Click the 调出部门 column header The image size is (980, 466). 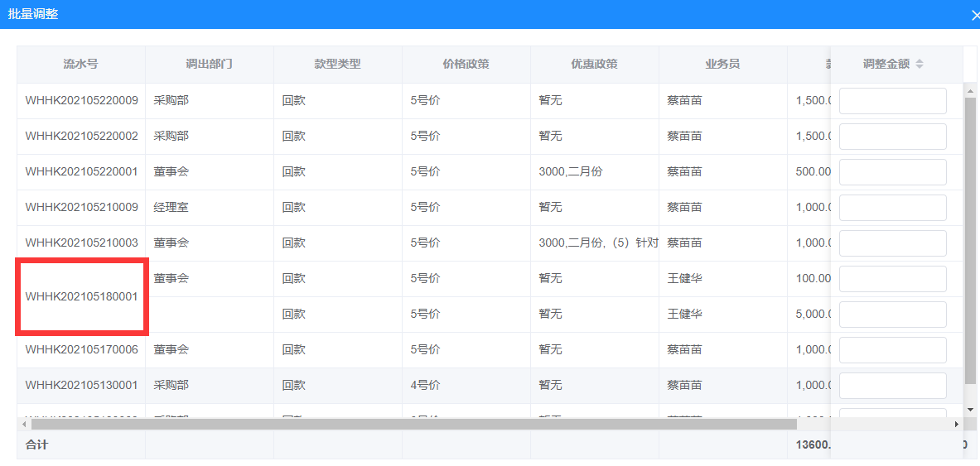click(x=210, y=65)
